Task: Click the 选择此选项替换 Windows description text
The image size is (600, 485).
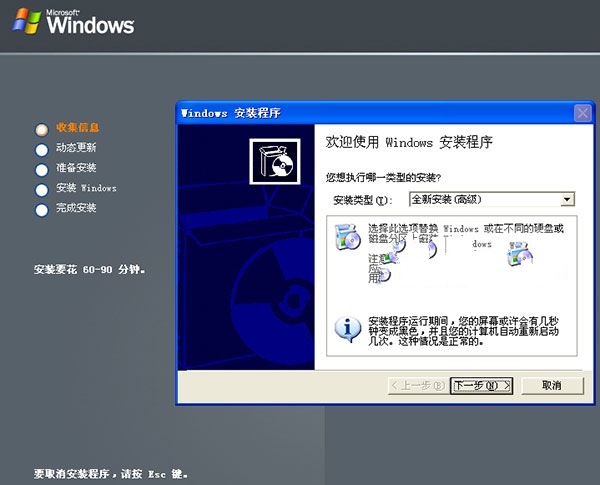Action: coord(466,234)
